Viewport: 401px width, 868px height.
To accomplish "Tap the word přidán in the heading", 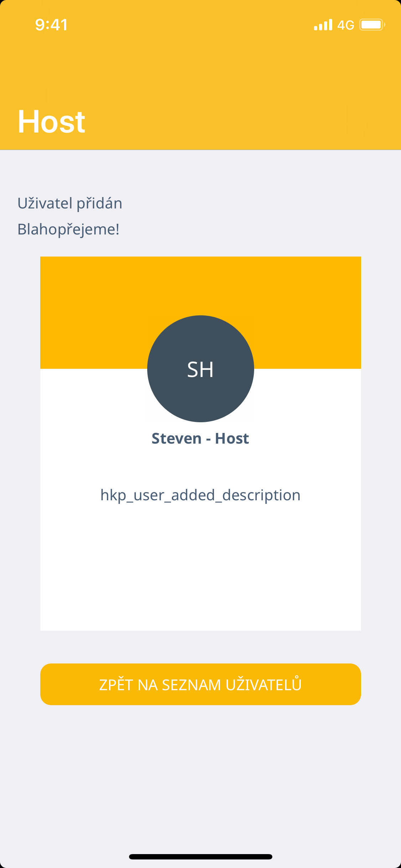I will (x=99, y=203).
